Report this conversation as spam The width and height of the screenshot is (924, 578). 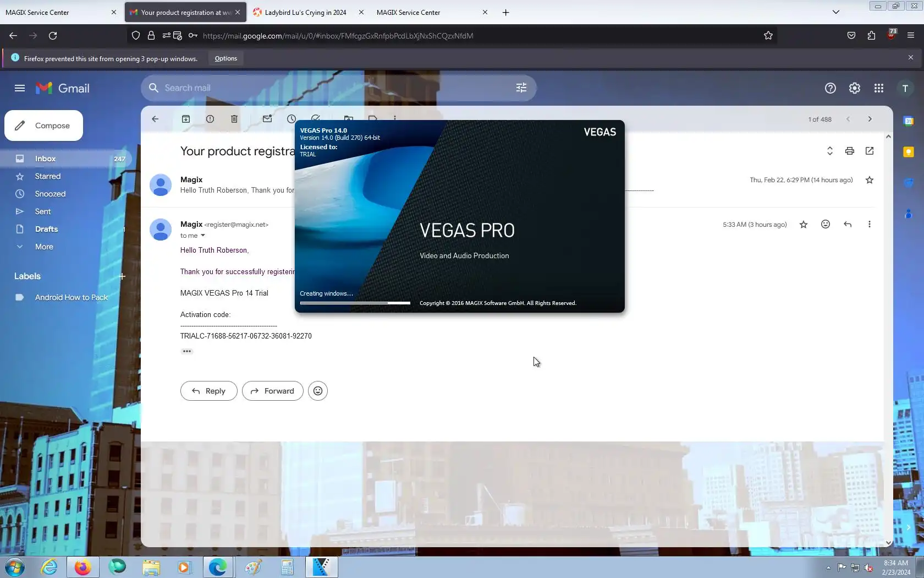[210, 119]
